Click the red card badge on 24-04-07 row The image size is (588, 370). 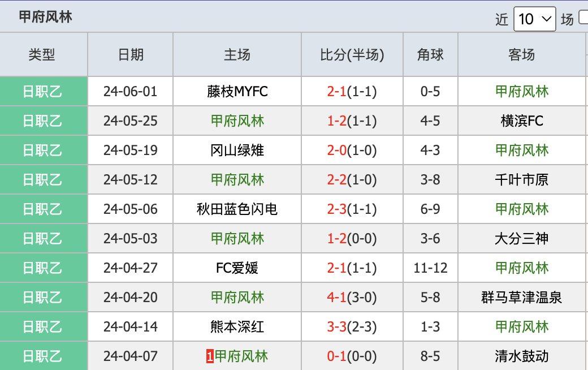click(210, 356)
